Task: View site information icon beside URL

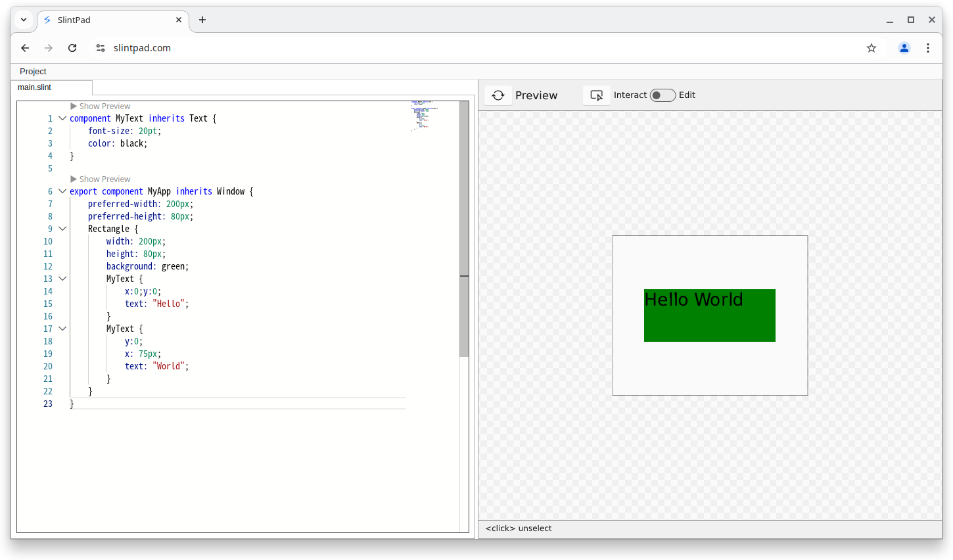Action: pos(100,48)
